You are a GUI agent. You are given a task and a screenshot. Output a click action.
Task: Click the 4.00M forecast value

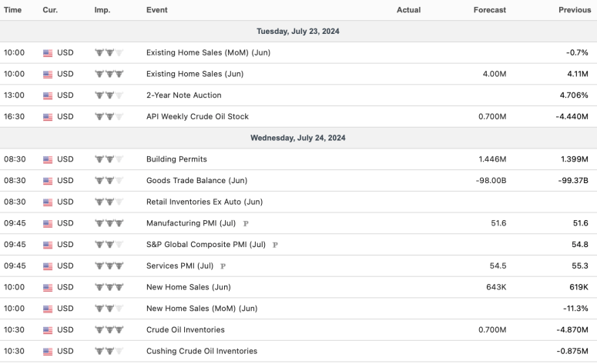pyautogui.click(x=495, y=74)
